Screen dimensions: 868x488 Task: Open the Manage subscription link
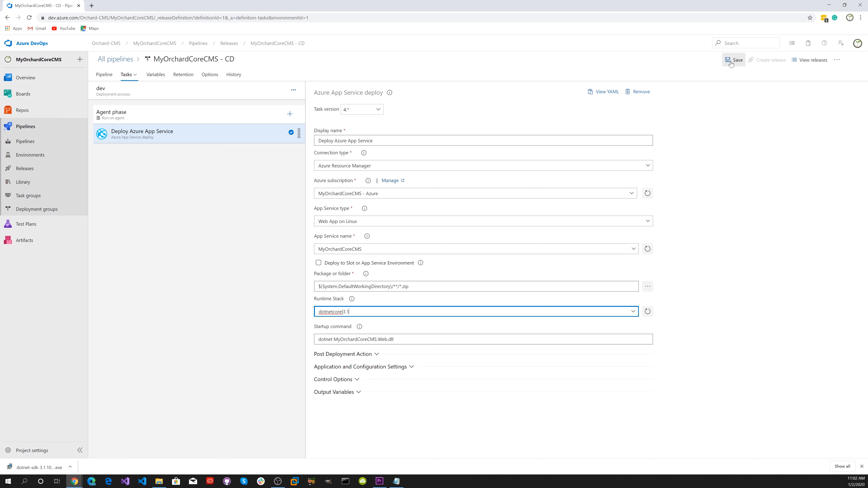393,181
